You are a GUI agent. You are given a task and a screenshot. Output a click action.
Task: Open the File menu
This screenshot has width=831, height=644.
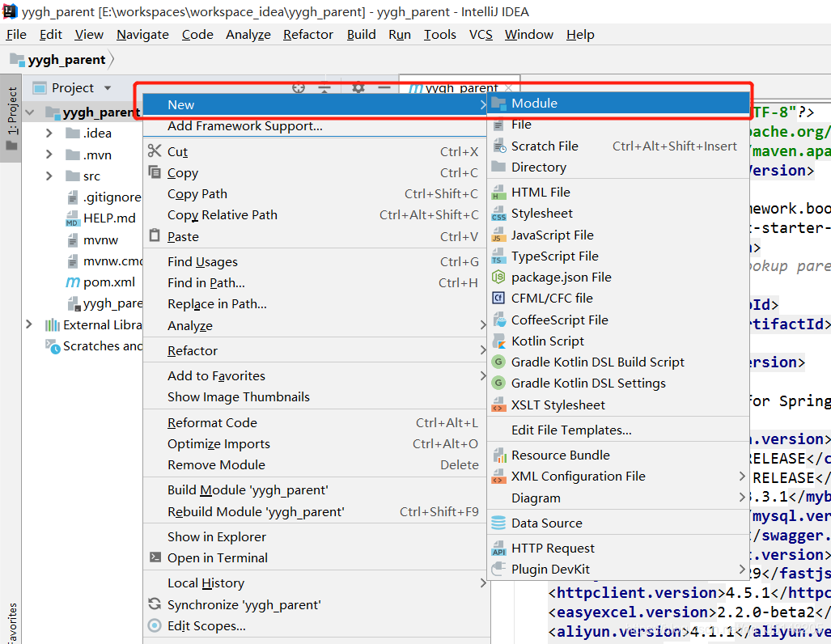[x=16, y=35]
